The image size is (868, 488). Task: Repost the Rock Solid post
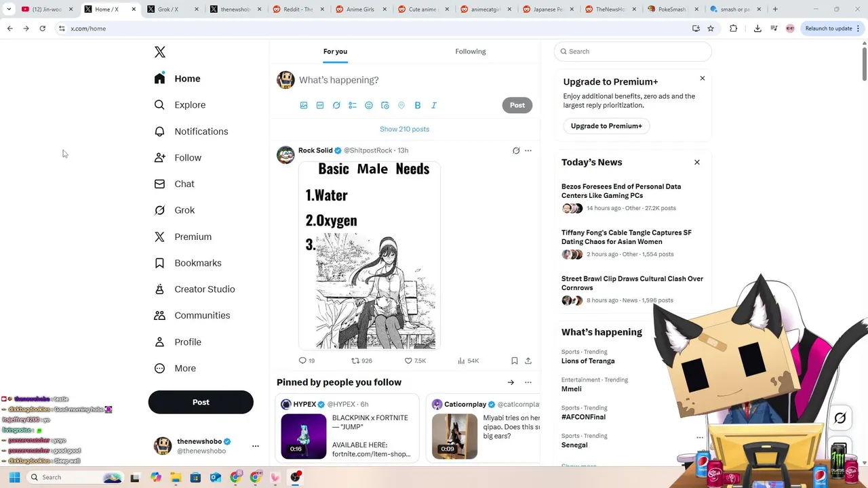point(361,361)
